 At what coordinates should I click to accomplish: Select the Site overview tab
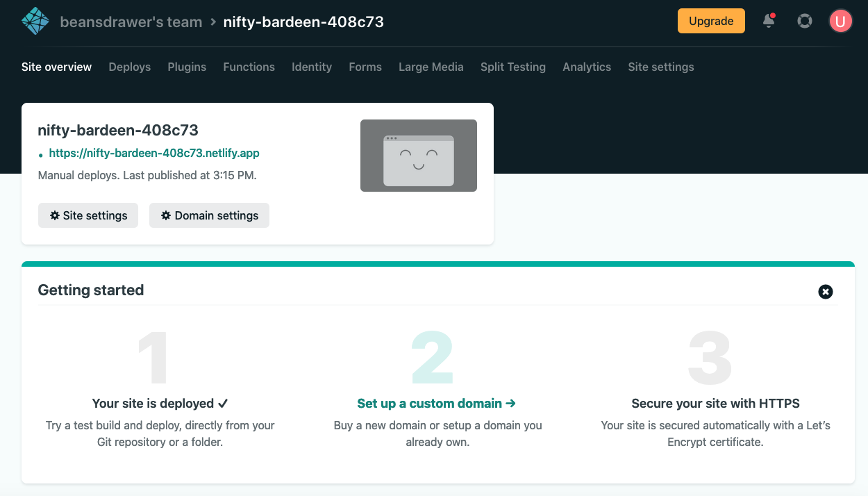point(57,67)
